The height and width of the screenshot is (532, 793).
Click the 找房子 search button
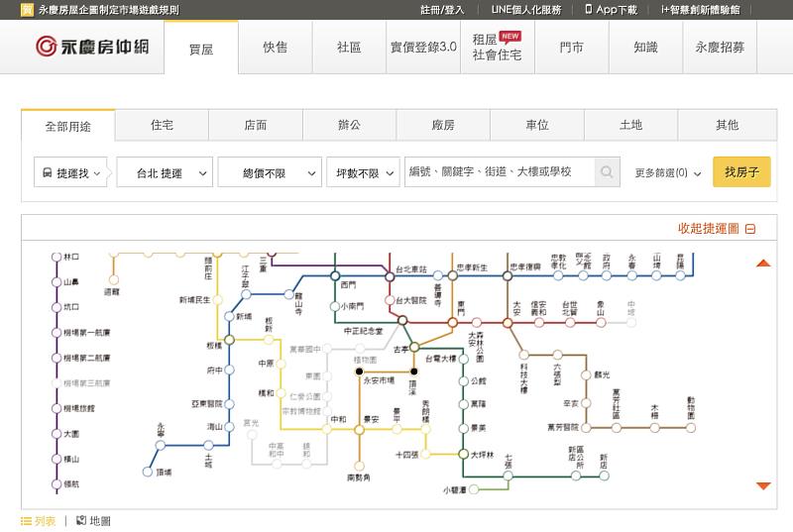[741, 172]
